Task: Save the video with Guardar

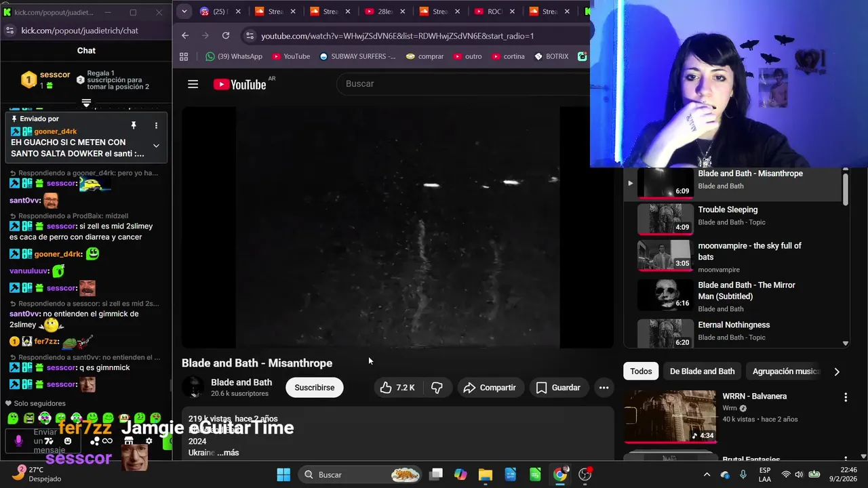Action: 559,388
